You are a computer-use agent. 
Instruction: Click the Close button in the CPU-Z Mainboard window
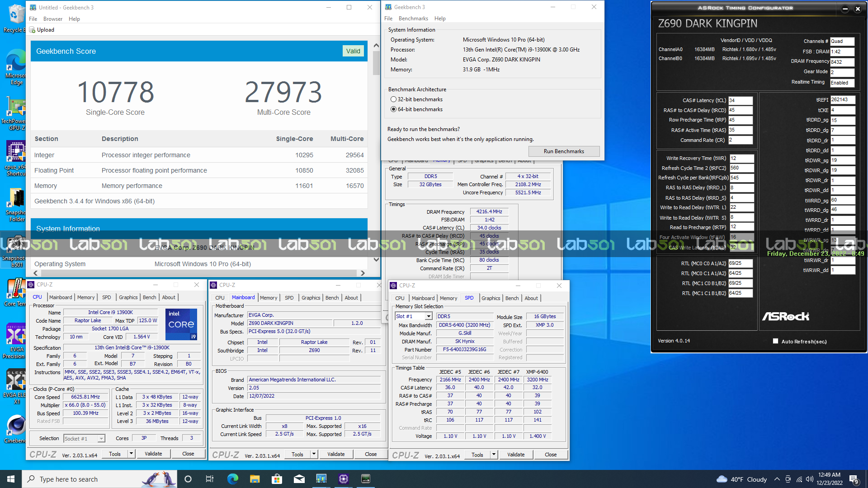[371, 454]
